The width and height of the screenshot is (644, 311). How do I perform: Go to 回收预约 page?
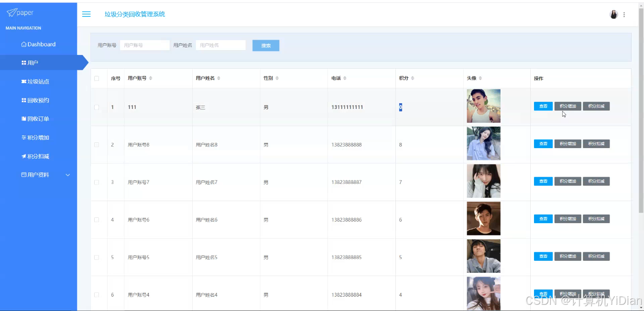click(38, 100)
